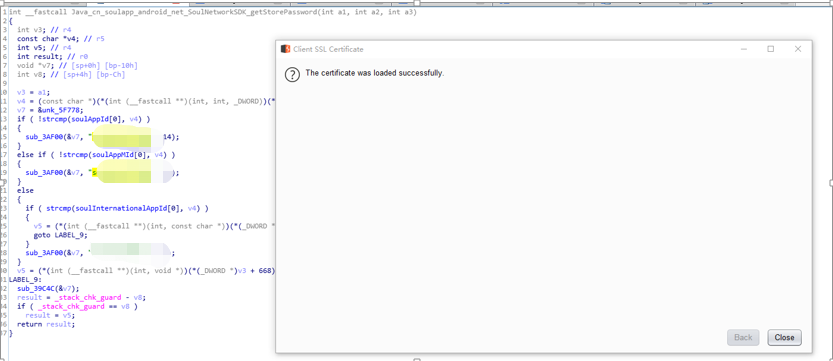The height and width of the screenshot is (361, 833).
Task: Click the Close button in certificate dialog
Action: tap(784, 337)
